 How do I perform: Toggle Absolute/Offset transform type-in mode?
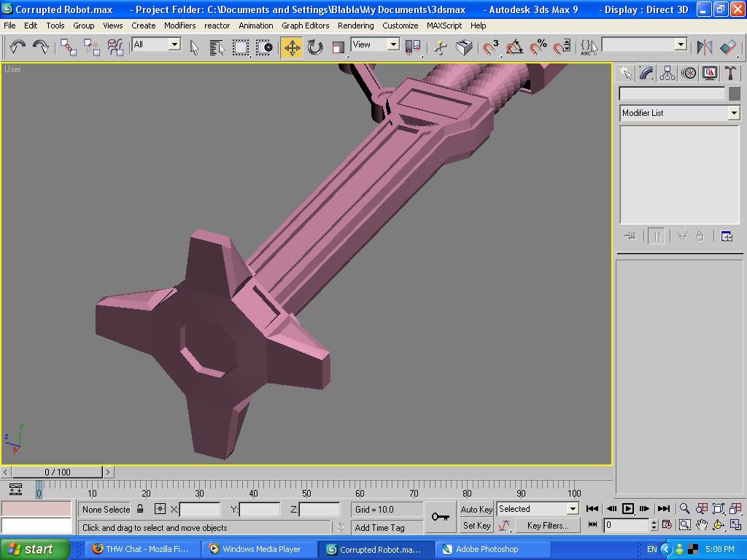tap(160, 508)
